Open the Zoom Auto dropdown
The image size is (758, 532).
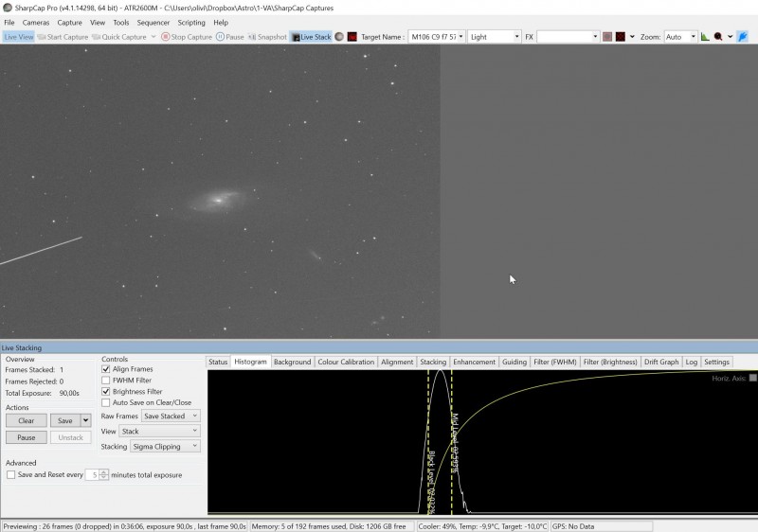(x=680, y=37)
